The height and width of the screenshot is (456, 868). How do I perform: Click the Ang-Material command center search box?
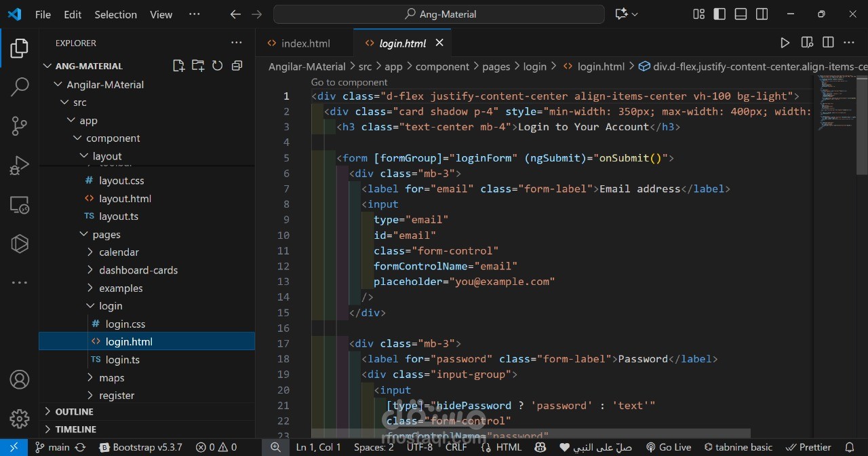point(439,14)
